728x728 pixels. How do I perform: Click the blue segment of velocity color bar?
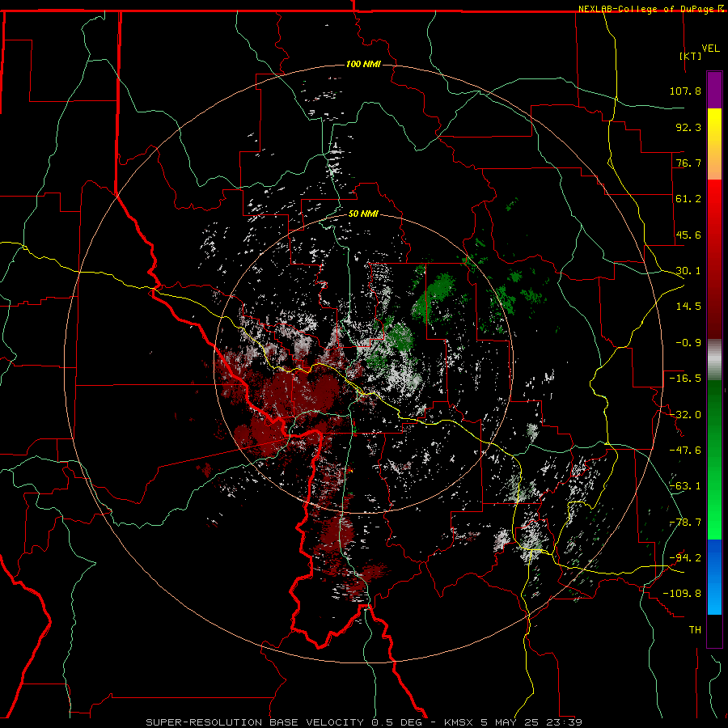pyautogui.click(x=714, y=577)
